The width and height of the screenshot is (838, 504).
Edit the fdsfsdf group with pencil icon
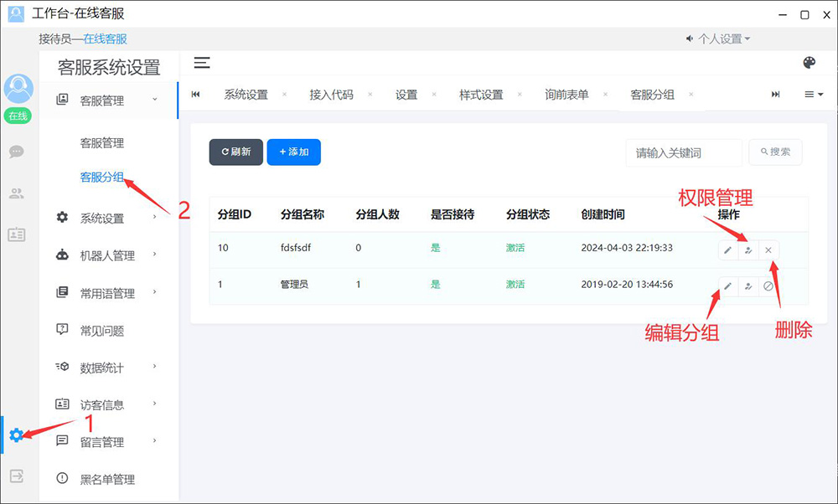727,249
